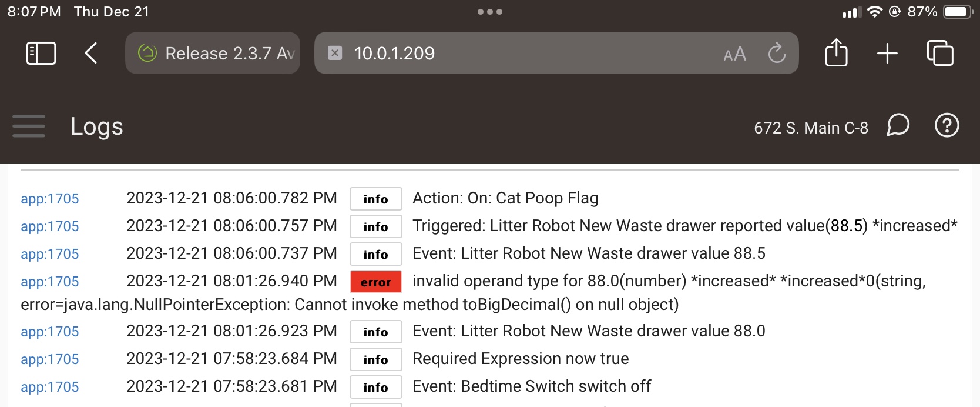
Task: Reload the page with refresh icon
Action: pyautogui.click(x=777, y=53)
